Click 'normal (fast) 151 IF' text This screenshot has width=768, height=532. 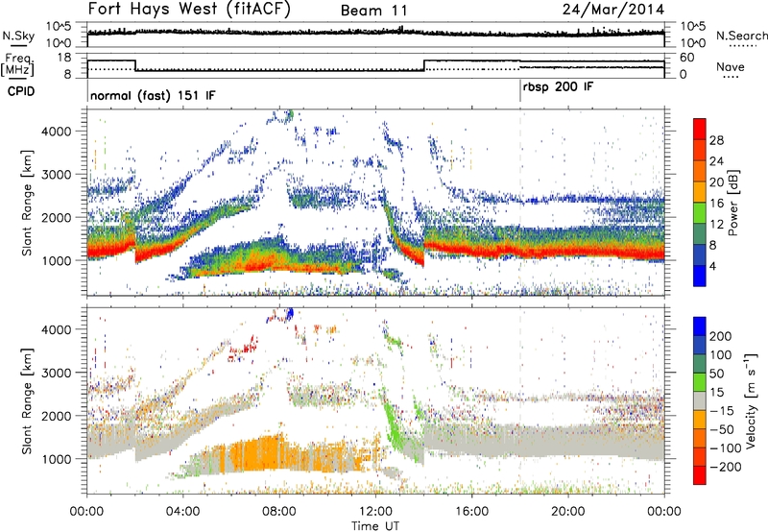tap(153, 95)
